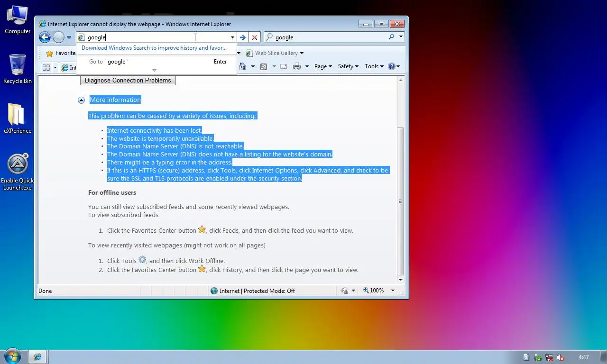607x364 pixels.
Task: Open the tab list dropdown arrow
Action: point(55,67)
